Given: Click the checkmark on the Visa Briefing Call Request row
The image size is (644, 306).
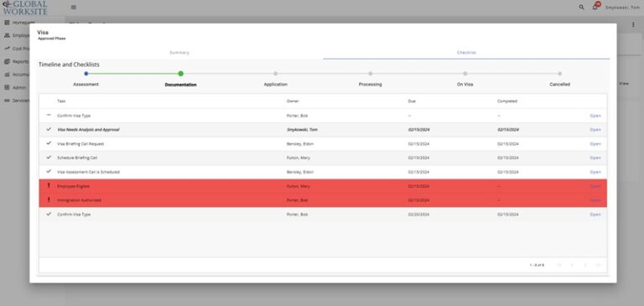Looking at the screenshot, I should coord(49,143).
